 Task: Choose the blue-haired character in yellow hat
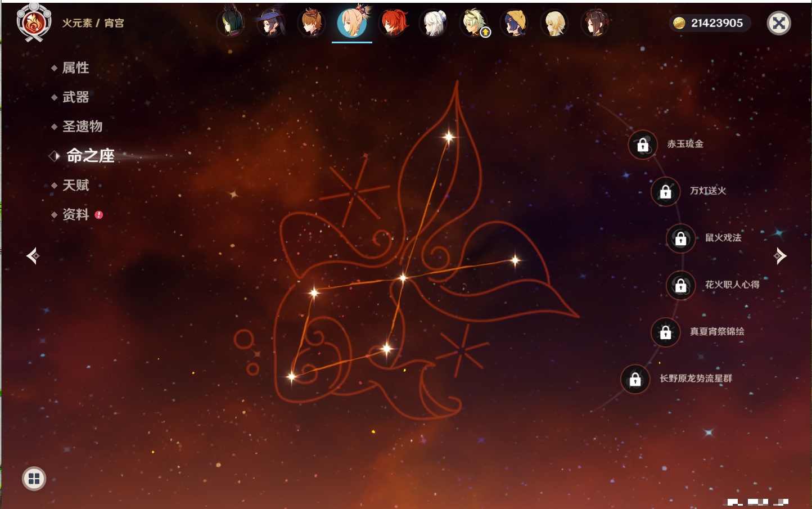coord(515,22)
